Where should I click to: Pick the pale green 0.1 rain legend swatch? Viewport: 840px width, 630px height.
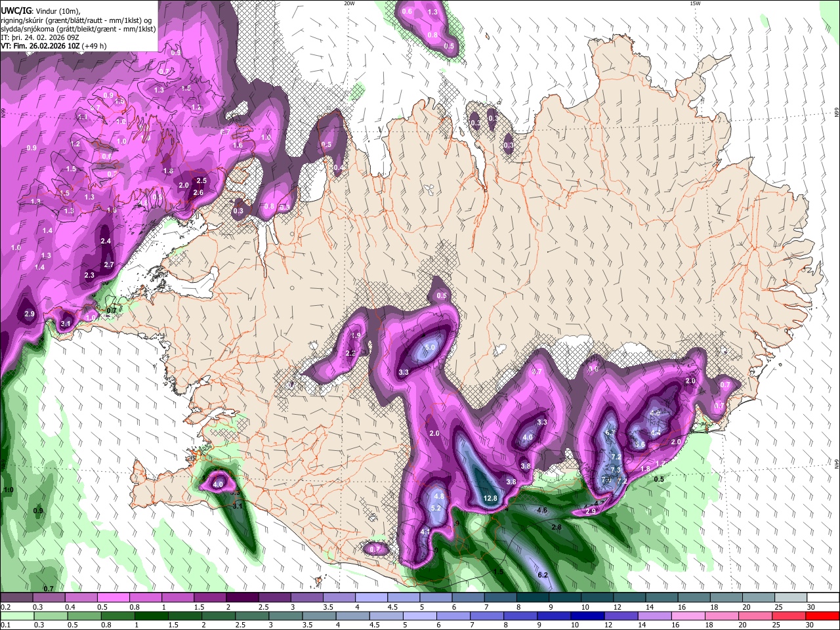17,616
